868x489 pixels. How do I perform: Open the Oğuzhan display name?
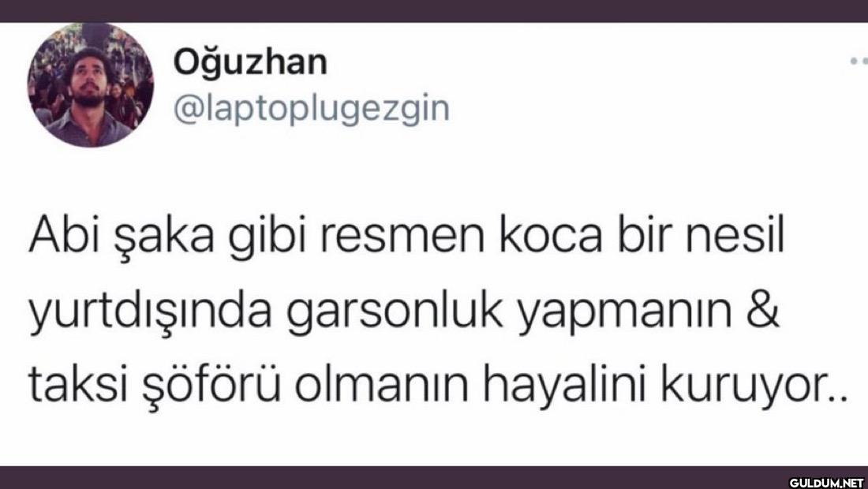coord(249,62)
